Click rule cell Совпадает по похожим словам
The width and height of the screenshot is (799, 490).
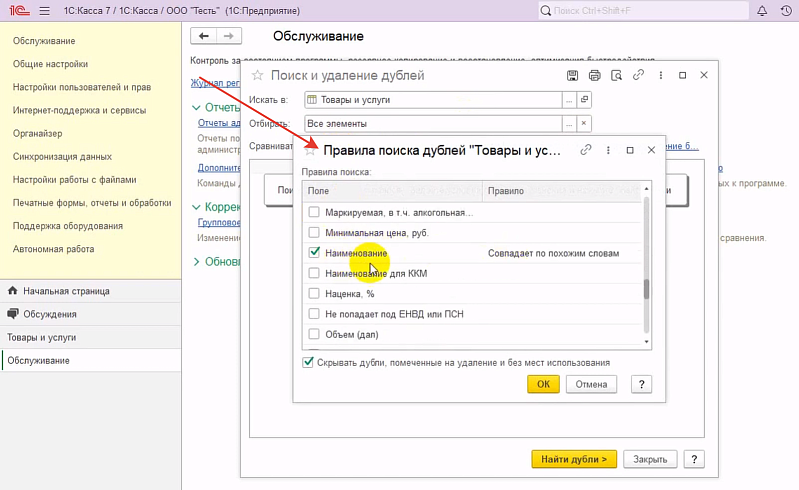pos(553,253)
